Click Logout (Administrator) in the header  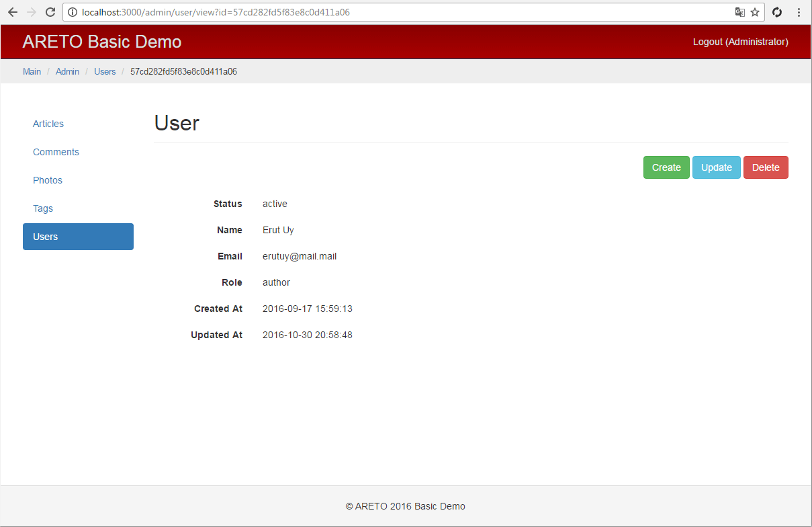[x=740, y=42]
